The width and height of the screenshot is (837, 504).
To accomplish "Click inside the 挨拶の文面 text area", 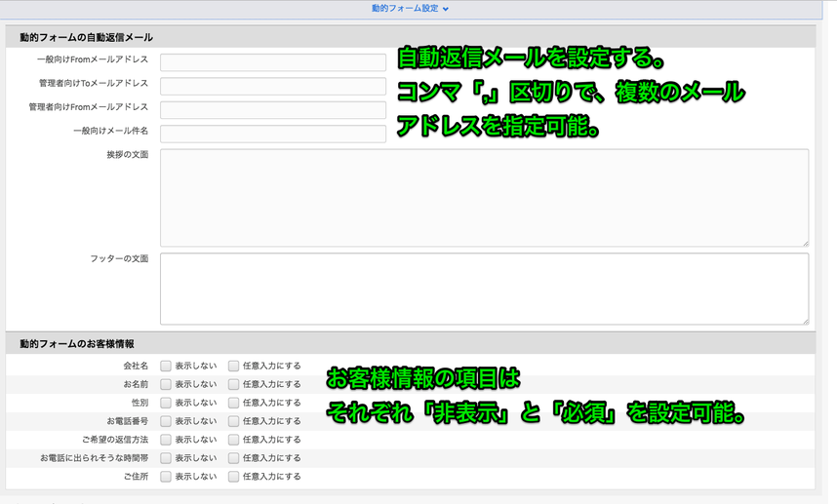I will (484, 197).
